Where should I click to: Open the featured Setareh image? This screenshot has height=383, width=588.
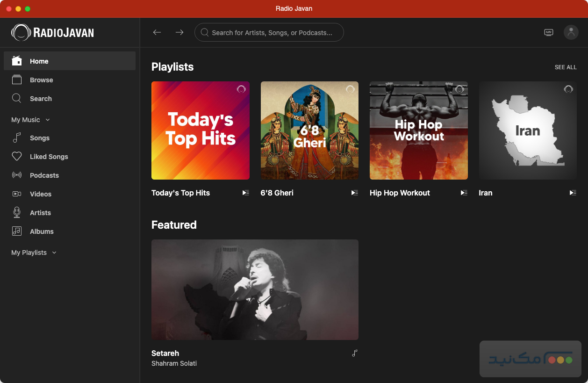point(255,289)
